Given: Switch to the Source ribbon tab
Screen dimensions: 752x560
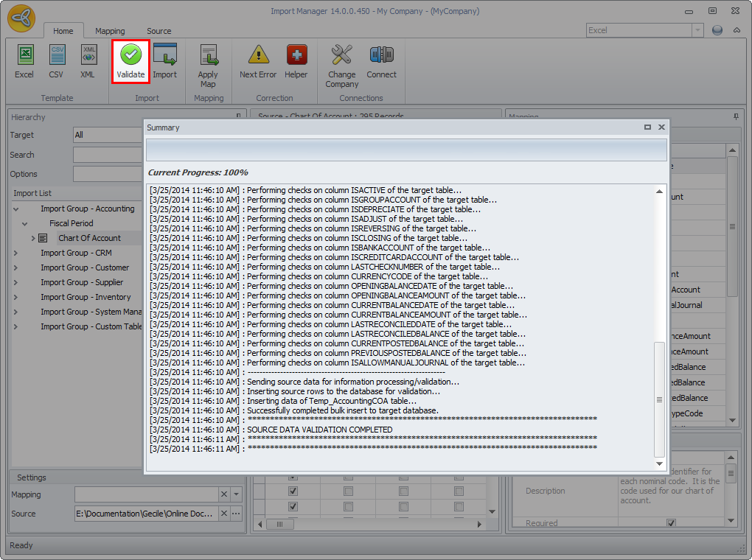Looking at the screenshot, I should click(159, 31).
